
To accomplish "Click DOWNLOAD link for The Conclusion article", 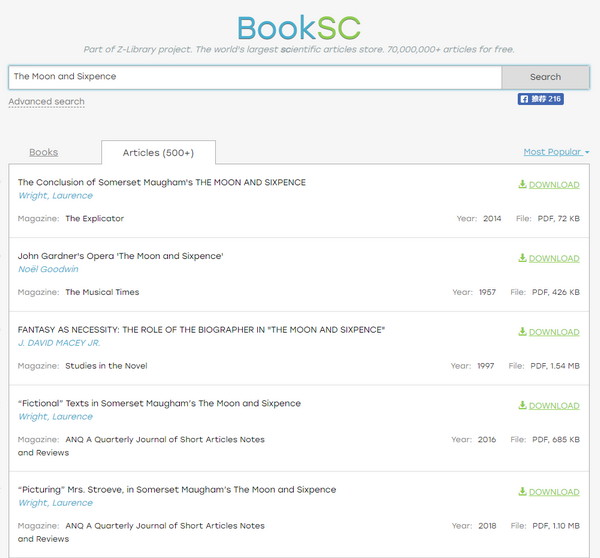I will coord(554,185).
